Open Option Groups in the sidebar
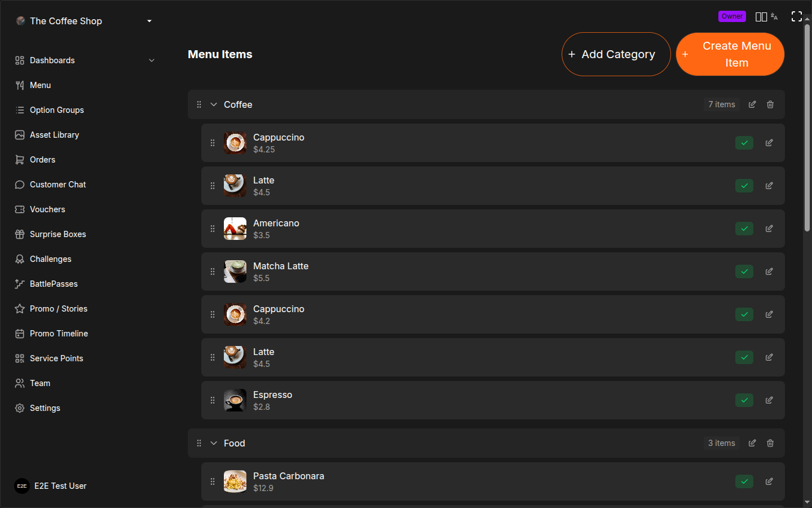 [x=57, y=110]
